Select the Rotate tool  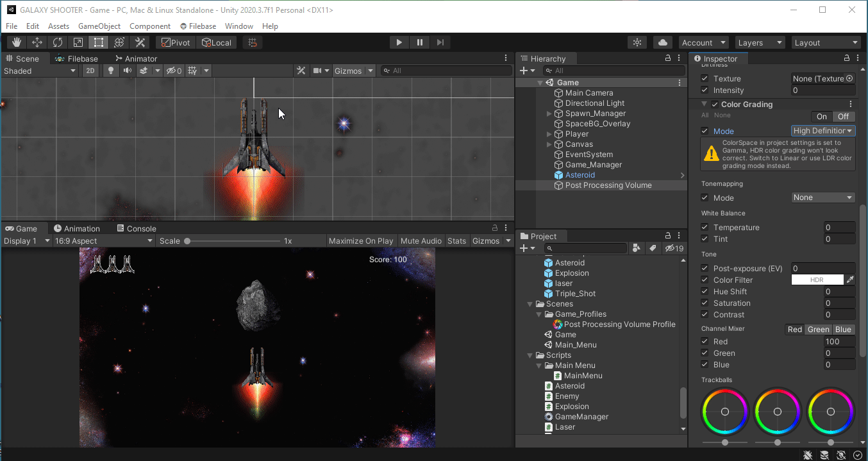point(58,42)
